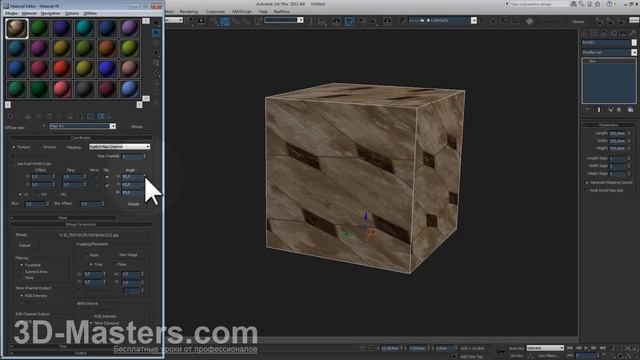This screenshot has height=360, width=640.
Task: Toggle the U Tile checkbox
Action: (x=107, y=177)
